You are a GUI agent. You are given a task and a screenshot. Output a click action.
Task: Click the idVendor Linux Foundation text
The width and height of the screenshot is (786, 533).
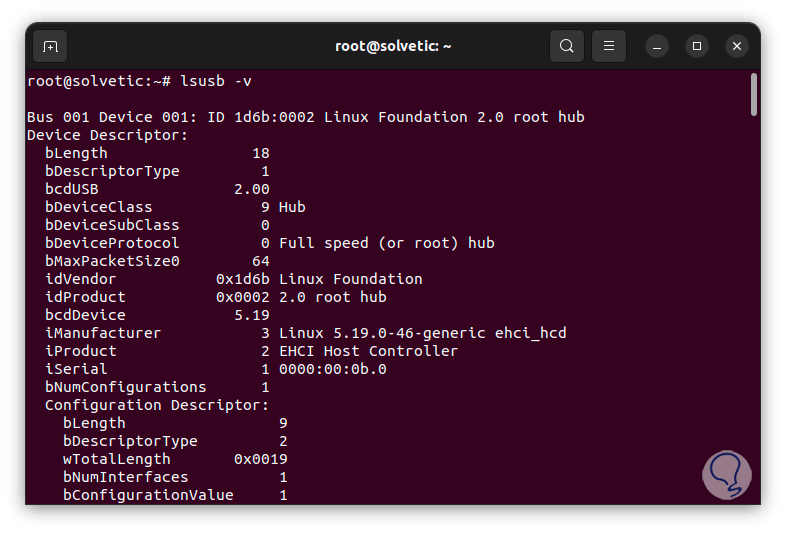(x=350, y=279)
